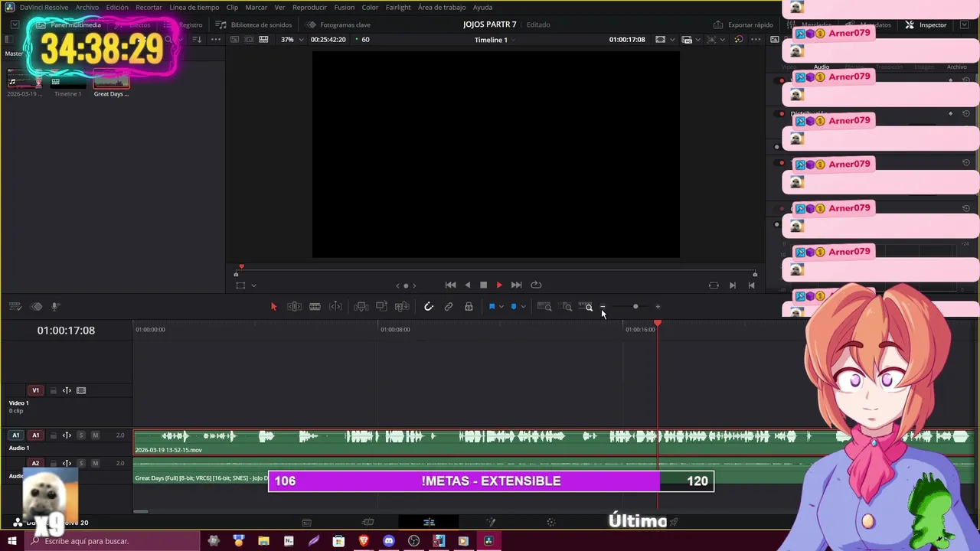Open the Biblioteca de sonidos panel
Screen dimensions: 980x551
tap(254, 24)
